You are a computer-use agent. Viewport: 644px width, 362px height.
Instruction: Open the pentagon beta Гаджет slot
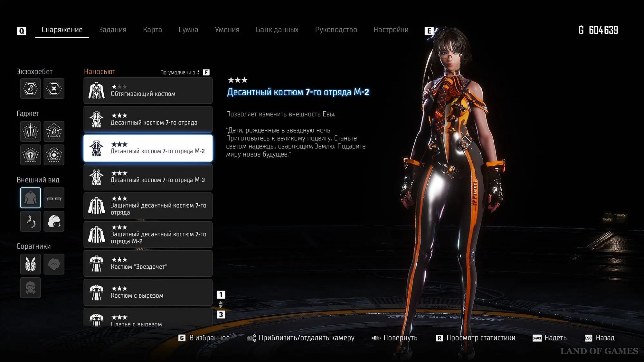tap(54, 131)
